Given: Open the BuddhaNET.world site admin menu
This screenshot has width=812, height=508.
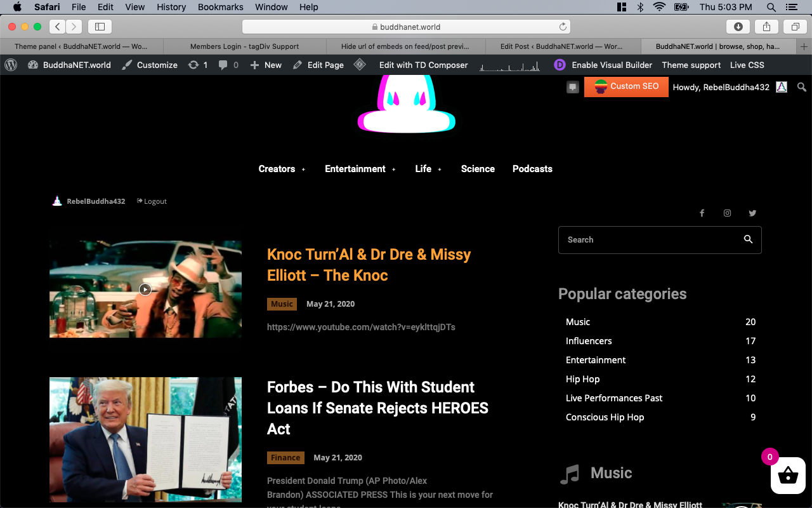Looking at the screenshot, I should pyautogui.click(x=69, y=65).
